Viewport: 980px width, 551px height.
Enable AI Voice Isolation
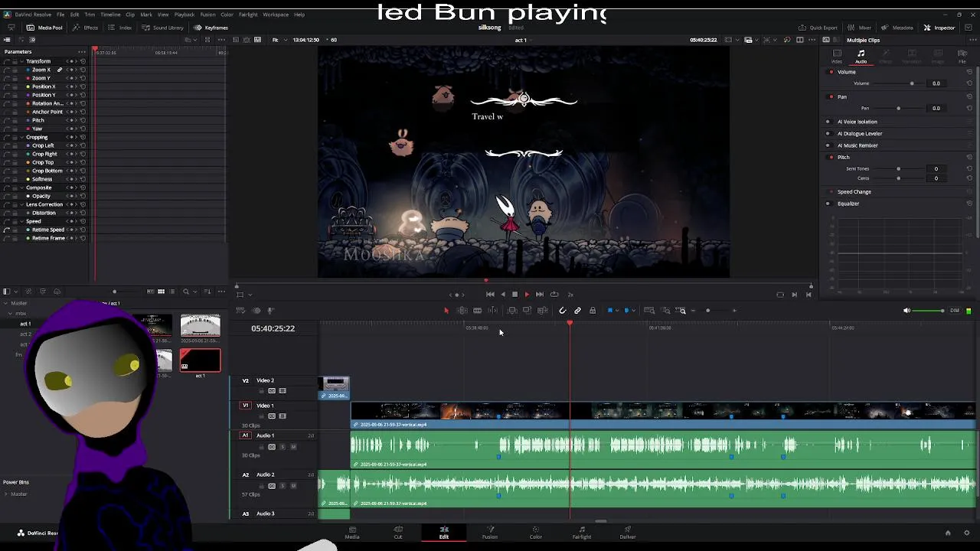(x=828, y=122)
